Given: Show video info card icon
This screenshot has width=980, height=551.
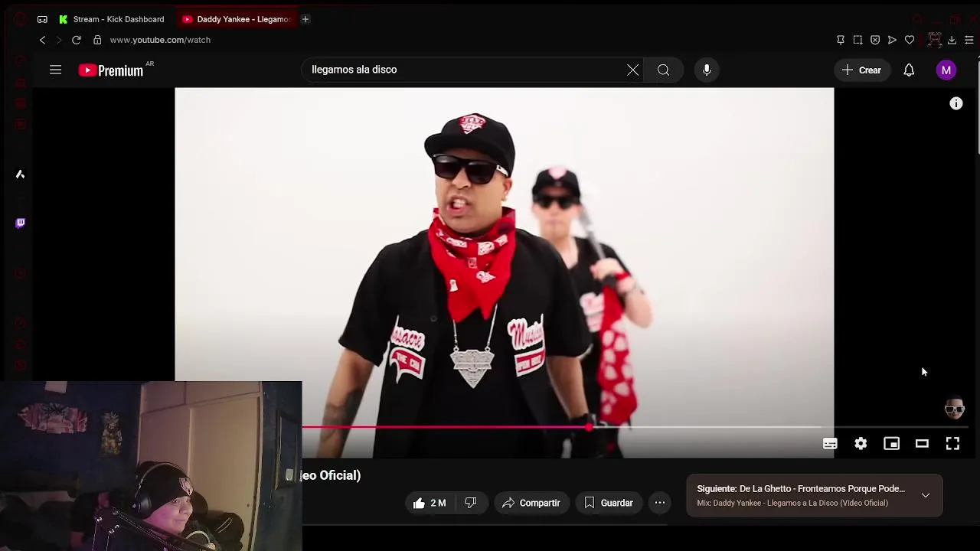Looking at the screenshot, I should (x=956, y=103).
